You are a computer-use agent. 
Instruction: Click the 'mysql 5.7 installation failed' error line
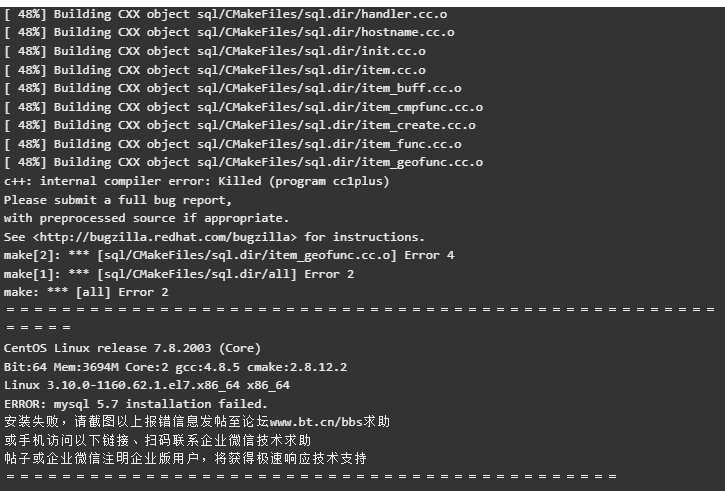point(135,404)
